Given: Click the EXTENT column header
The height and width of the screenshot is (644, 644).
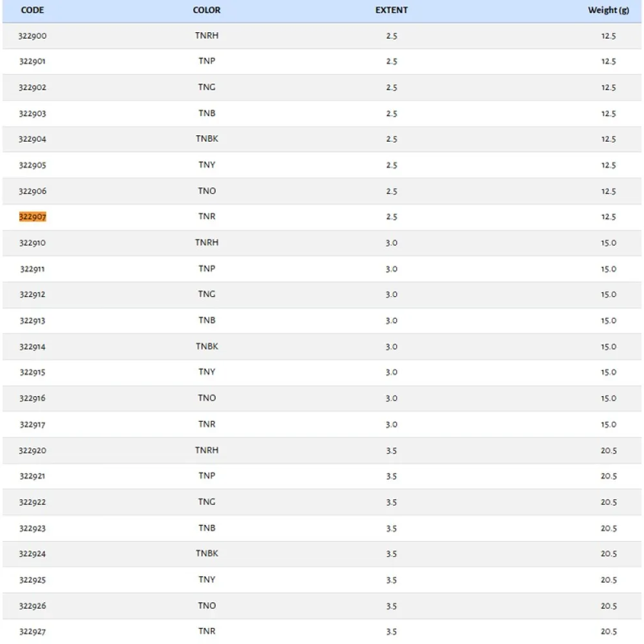Looking at the screenshot, I should point(392,10).
